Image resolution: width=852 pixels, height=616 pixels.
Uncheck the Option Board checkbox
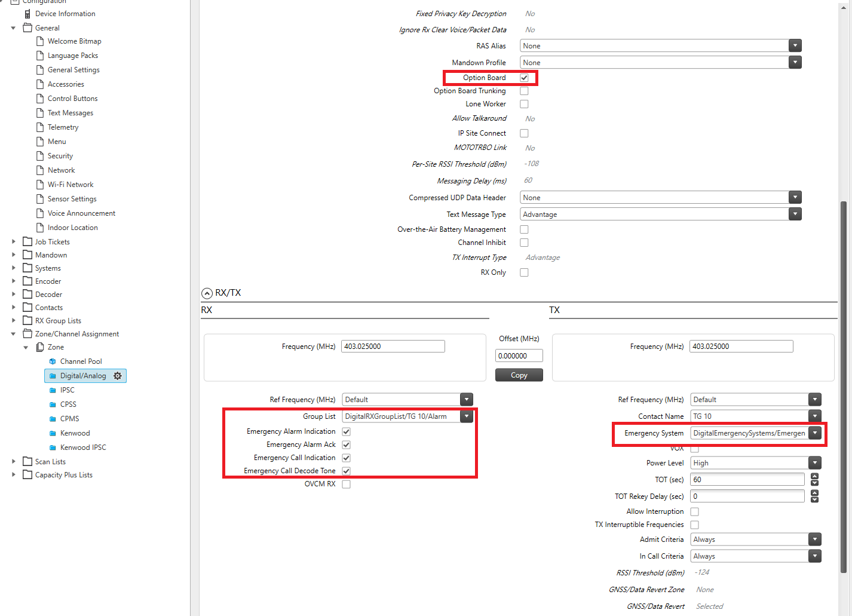(x=524, y=77)
